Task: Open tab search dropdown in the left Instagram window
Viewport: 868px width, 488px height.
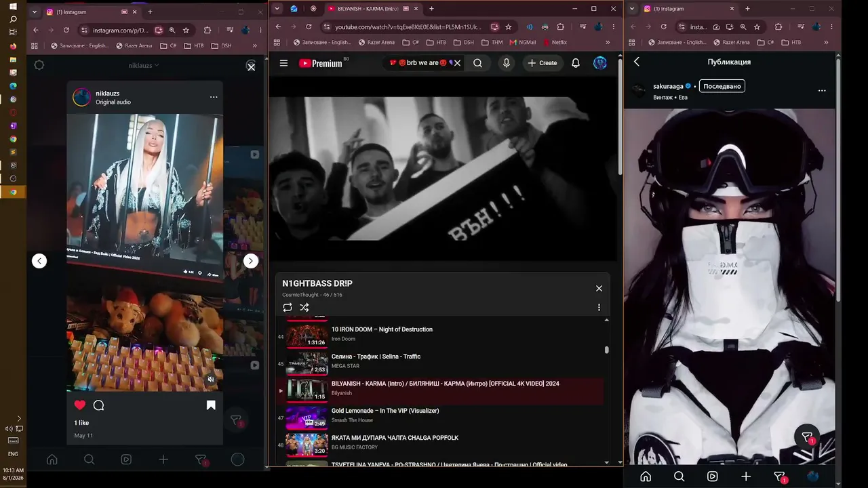Action: click(x=35, y=12)
